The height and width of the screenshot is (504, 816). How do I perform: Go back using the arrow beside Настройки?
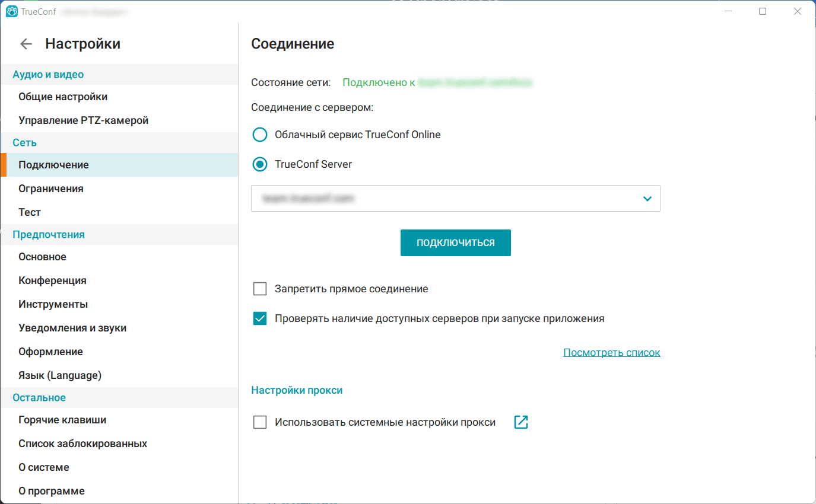26,44
